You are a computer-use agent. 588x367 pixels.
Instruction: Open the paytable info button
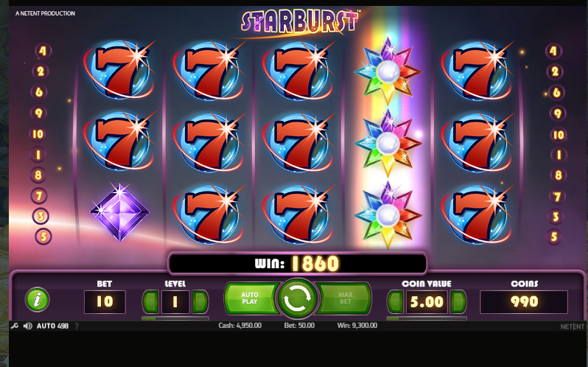(x=37, y=299)
